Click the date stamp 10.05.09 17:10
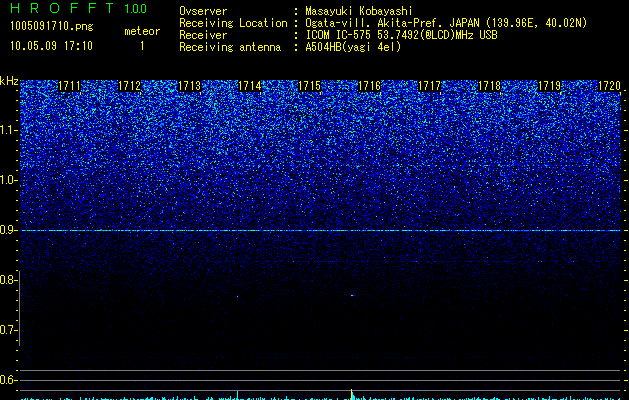Screen dimensions: 629x400 [x=51, y=46]
